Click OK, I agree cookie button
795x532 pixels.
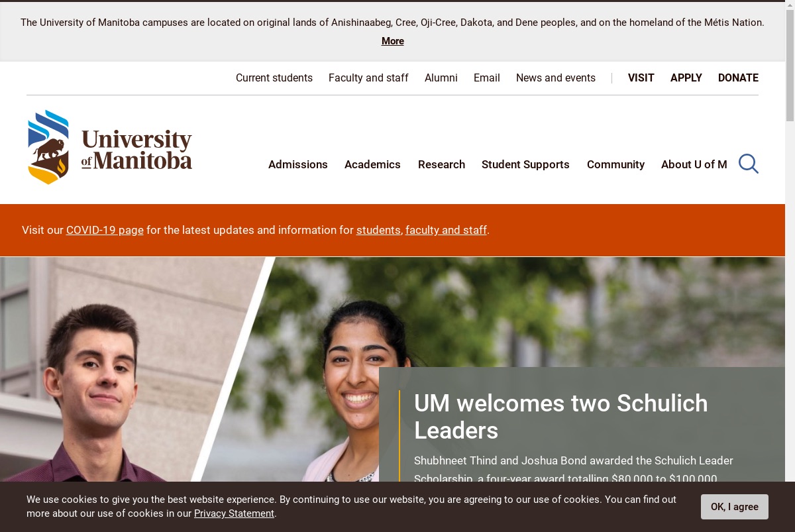[735, 507]
